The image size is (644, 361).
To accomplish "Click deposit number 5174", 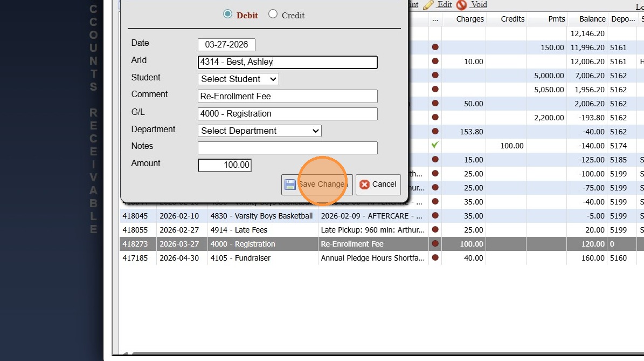I will click(x=618, y=146).
